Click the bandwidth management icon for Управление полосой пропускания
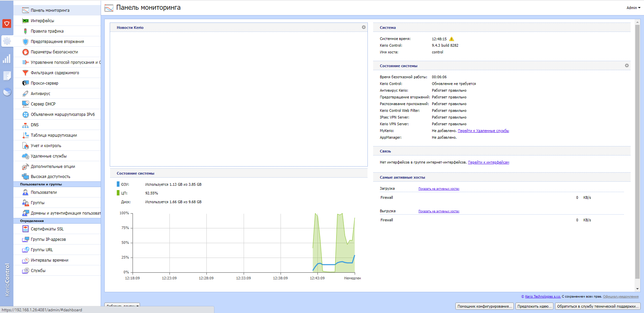Viewport: 644px width, 313px height. (25, 62)
